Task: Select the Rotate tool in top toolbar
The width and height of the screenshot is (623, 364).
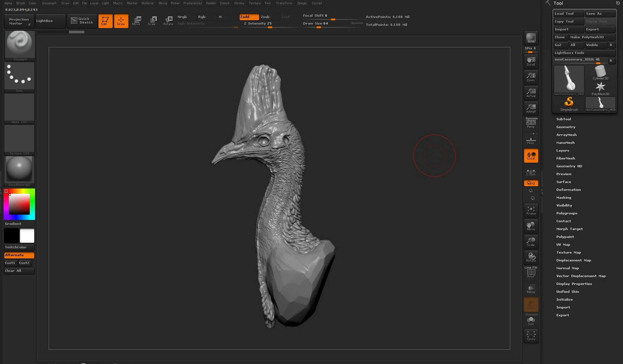Action: [x=168, y=21]
